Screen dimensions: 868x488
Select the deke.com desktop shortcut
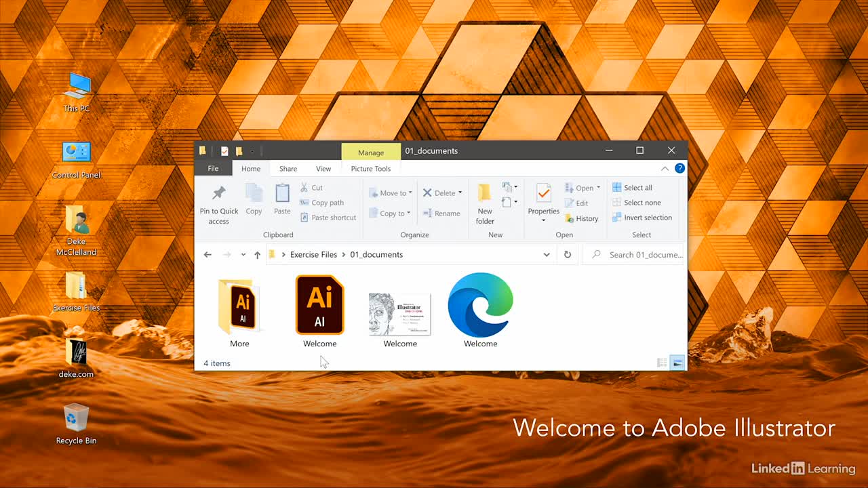pos(76,358)
